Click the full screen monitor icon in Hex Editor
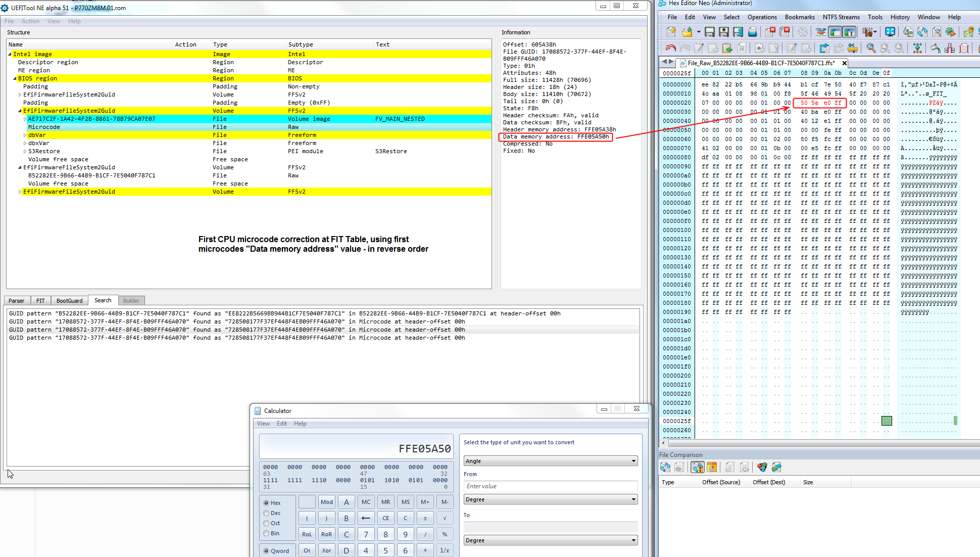Screen dimensions: 980x557 coord(890,32)
